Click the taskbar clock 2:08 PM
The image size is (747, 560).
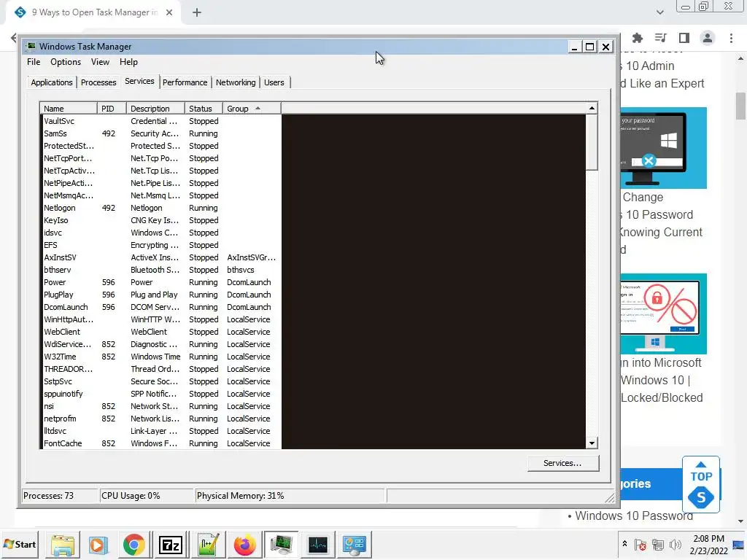708,539
